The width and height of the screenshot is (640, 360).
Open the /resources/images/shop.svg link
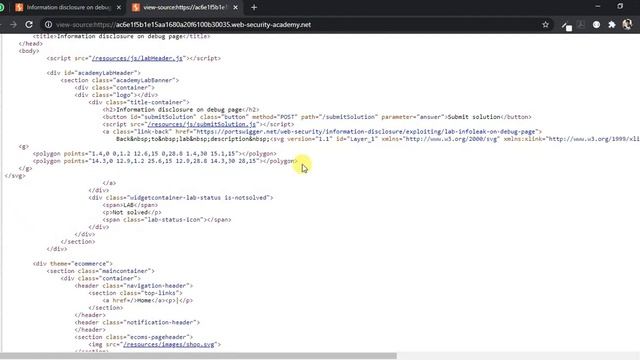pos(169,344)
